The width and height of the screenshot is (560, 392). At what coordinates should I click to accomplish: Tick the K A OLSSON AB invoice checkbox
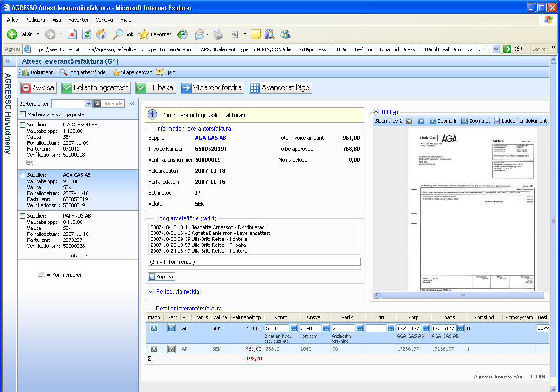point(22,125)
